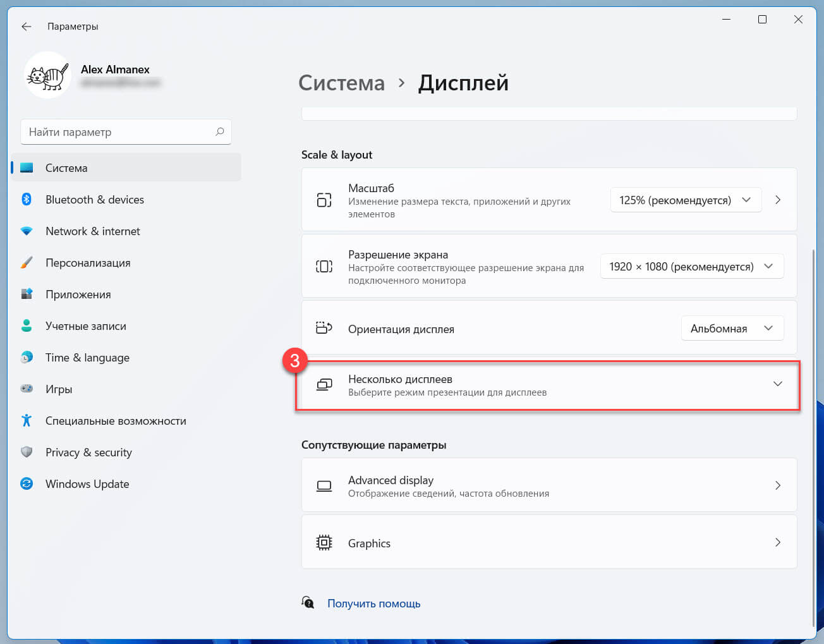Viewport: 824px width, 644px height.
Task: Open Network & internet section
Action: click(126, 231)
